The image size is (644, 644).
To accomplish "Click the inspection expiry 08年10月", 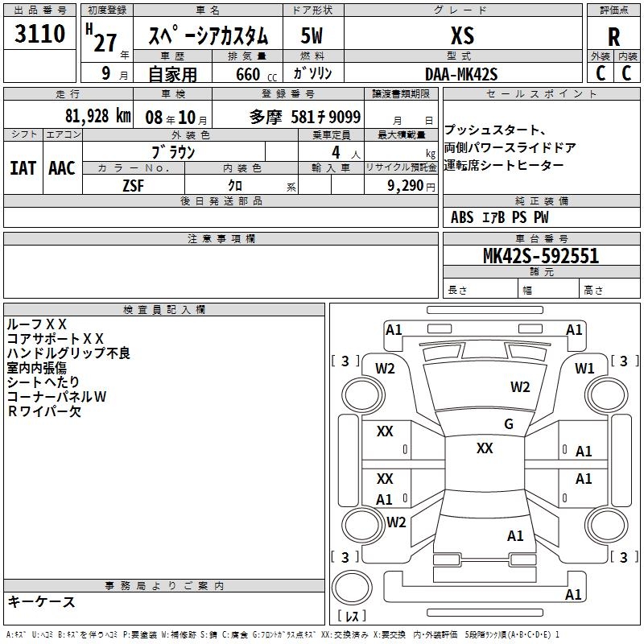I will (x=176, y=118).
